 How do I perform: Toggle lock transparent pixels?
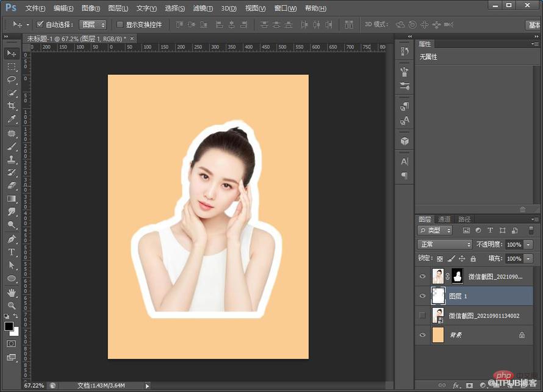pos(440,258)
